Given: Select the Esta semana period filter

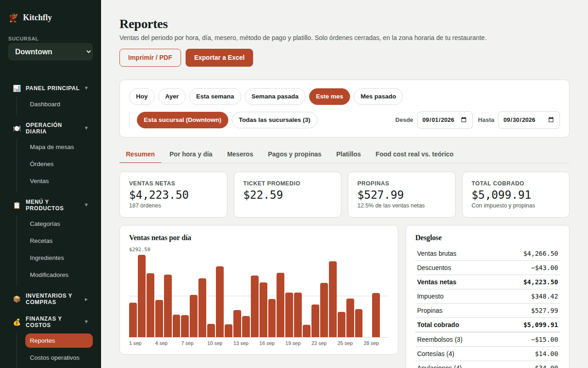Looking at the screenshot, I should [x=215, y=97].
